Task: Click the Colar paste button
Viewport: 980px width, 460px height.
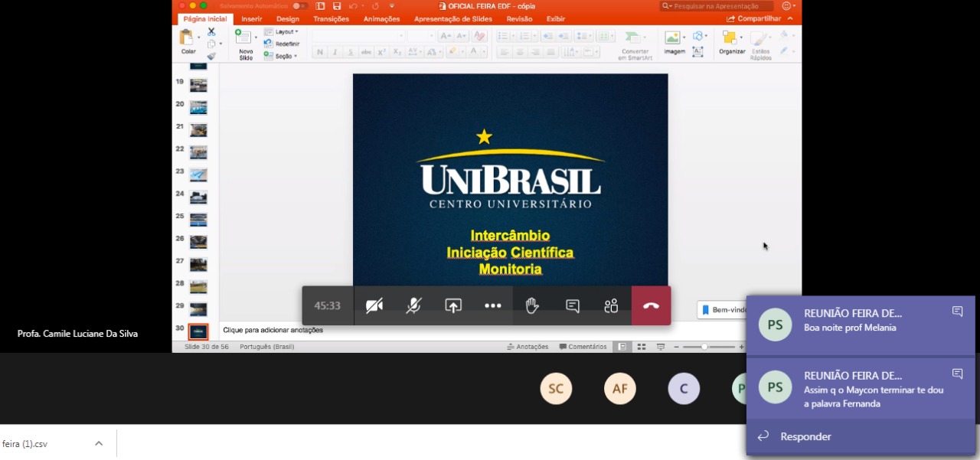Action: (x=187, y=42)
